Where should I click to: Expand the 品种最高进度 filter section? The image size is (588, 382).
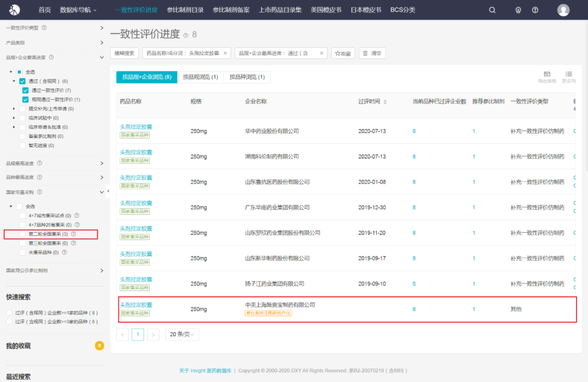(x=102, y=177)
